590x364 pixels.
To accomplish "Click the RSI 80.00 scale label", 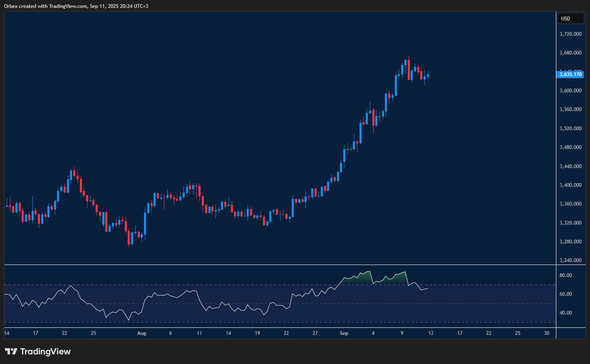I will [x=565, y=275].
